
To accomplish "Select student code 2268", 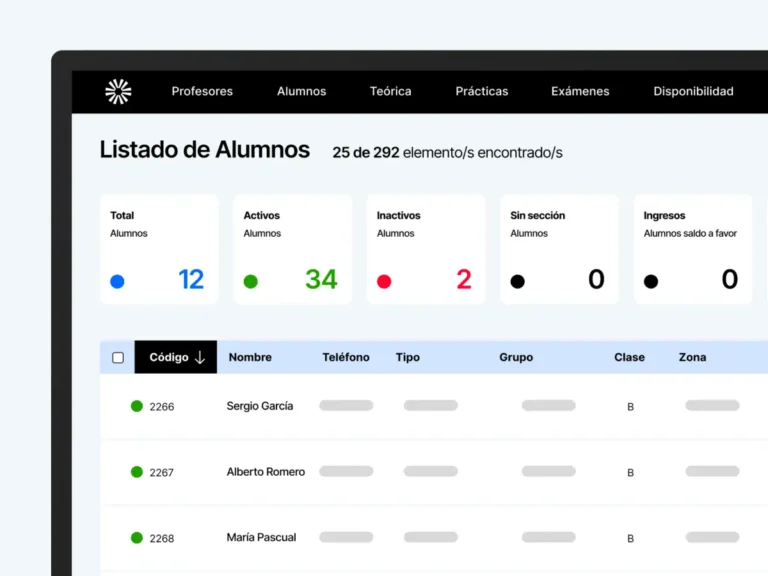I will [x=162, y=538].
